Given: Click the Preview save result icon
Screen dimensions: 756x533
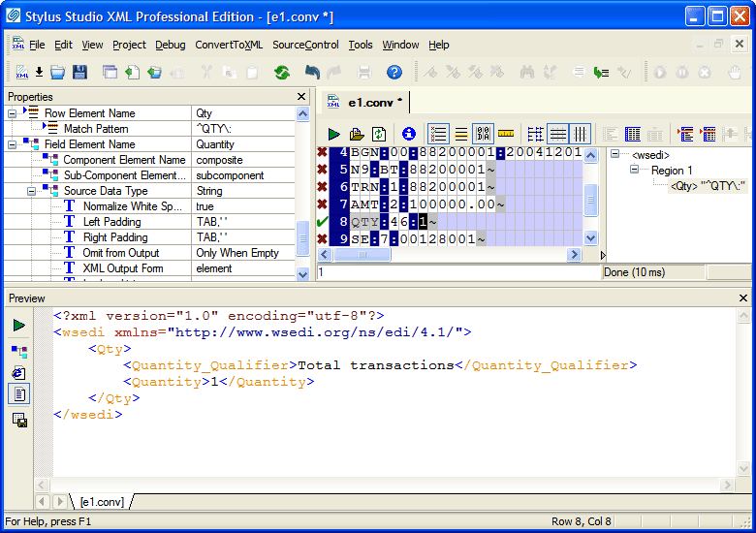Looking at the screenshot, I should coord(19,421).
